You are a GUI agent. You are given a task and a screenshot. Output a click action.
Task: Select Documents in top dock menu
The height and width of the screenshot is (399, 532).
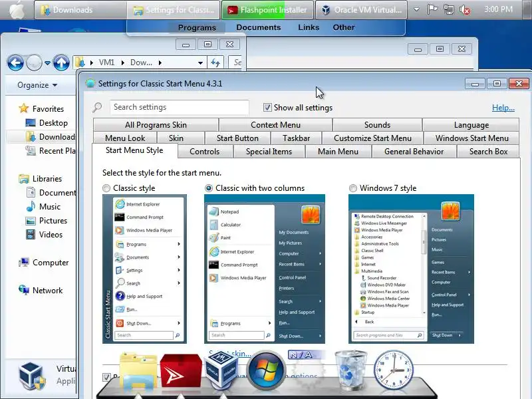[x=259, y=27]
